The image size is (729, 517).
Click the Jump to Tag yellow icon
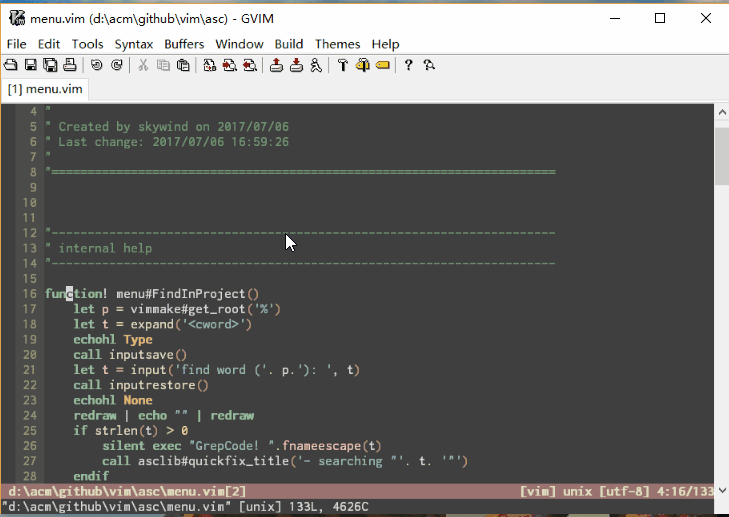click(x=383, y=65)
